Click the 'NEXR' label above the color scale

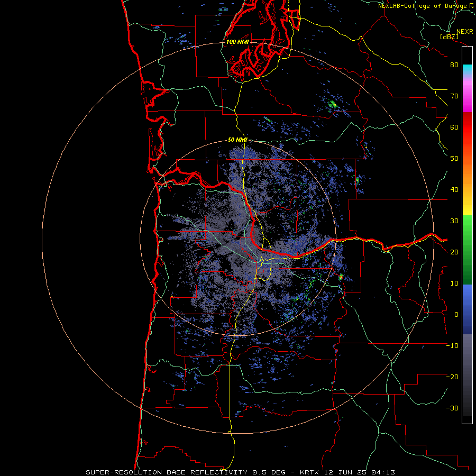464,32
